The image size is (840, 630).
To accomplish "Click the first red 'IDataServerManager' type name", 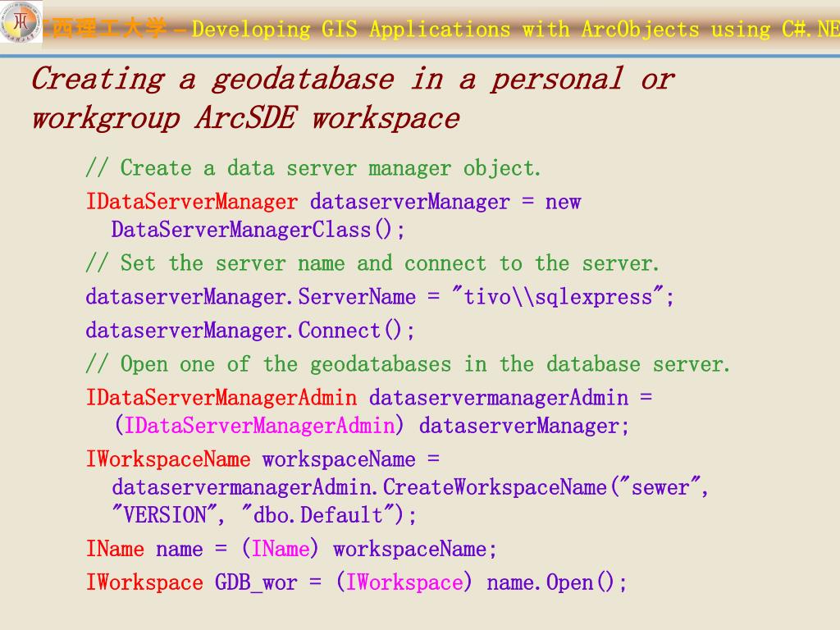I will pos(192,202).
